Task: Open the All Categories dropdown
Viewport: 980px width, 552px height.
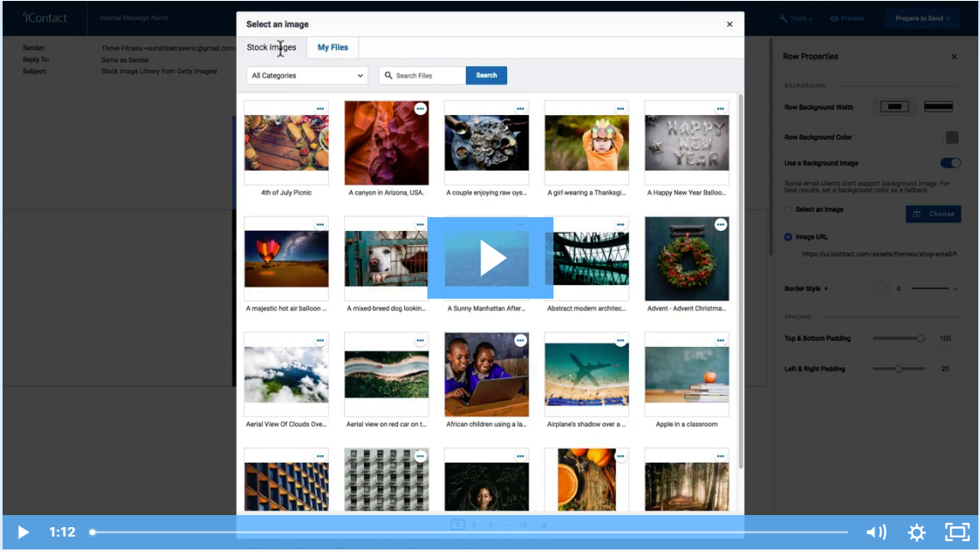Action: click(306, 76)
